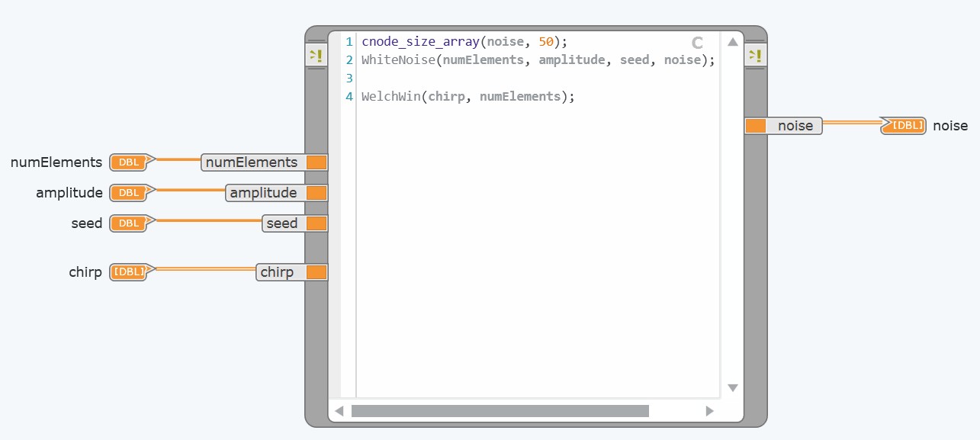Click the right warning icon on the C node
The image size is (980, 440).
point(754,56)
